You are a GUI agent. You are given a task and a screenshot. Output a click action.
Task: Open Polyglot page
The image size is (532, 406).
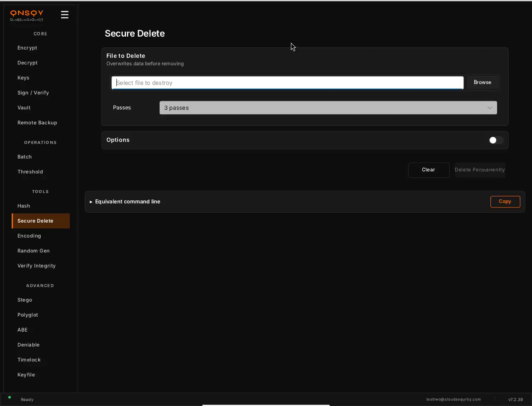pyautogui.click(x=41, y=315)
